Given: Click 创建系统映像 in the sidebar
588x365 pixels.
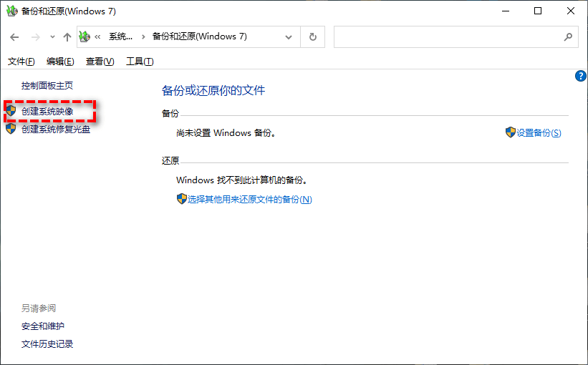Looking at the screenshot, I should [x=47, y=112].
